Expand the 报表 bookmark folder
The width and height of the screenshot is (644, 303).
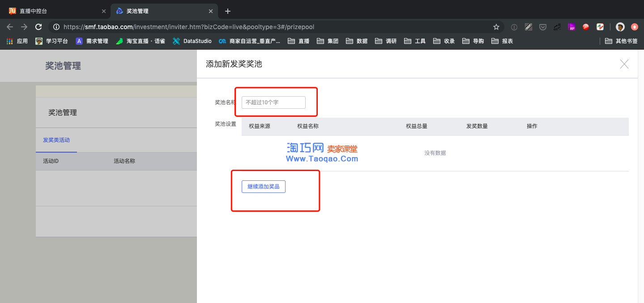[x=502, y=41]
